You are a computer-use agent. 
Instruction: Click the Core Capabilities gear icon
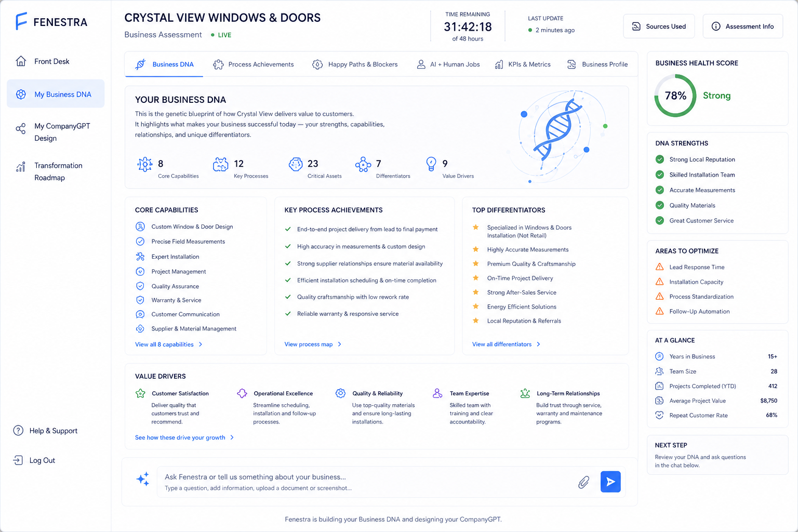click(145, 164)
